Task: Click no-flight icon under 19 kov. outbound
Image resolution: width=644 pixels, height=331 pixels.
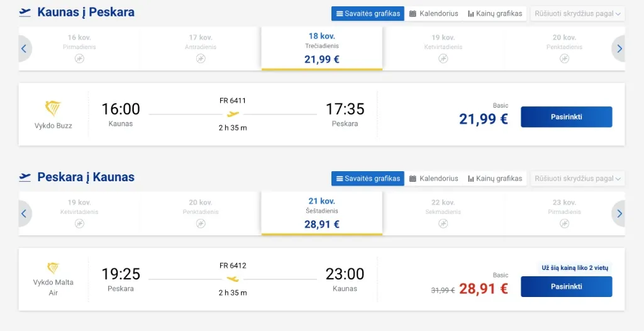Action: coord(443,59)
